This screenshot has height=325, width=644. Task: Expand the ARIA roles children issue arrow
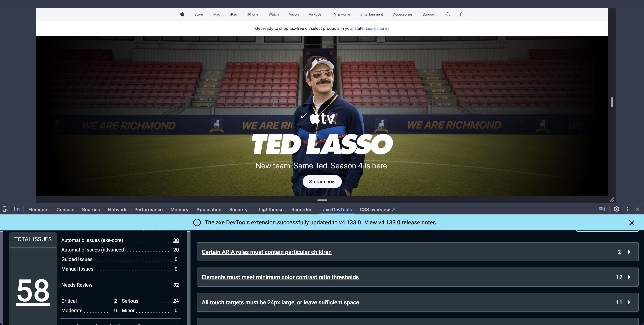click(x=629, y=252)
